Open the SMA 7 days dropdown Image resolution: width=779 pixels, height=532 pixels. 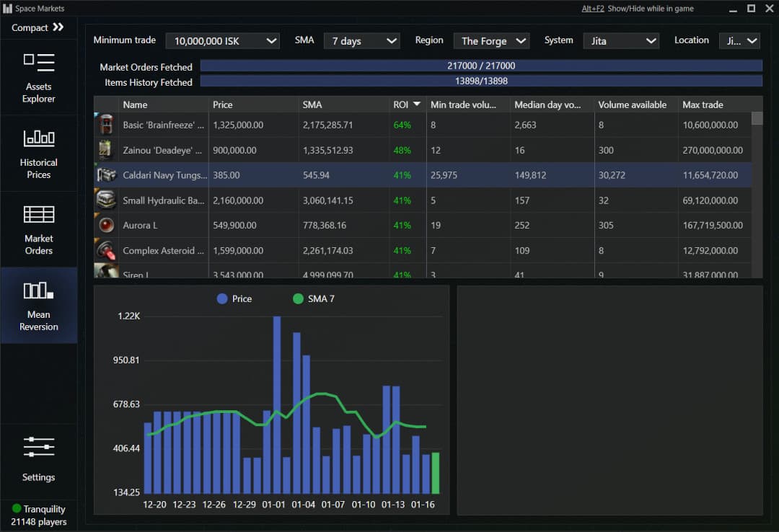[x=362, y=41]
